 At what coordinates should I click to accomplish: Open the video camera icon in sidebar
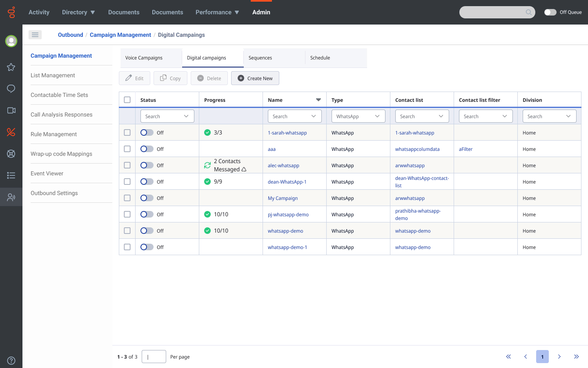(x=11, y=110)
